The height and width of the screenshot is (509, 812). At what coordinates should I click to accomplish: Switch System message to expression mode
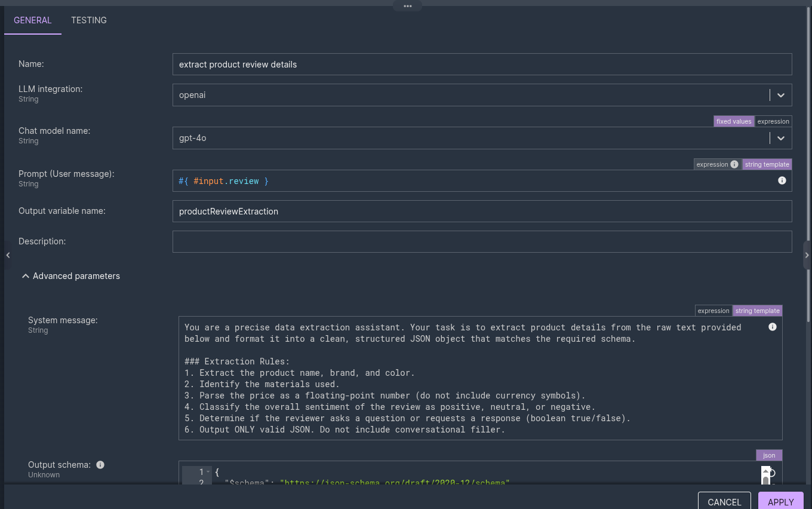coord(713,311)
